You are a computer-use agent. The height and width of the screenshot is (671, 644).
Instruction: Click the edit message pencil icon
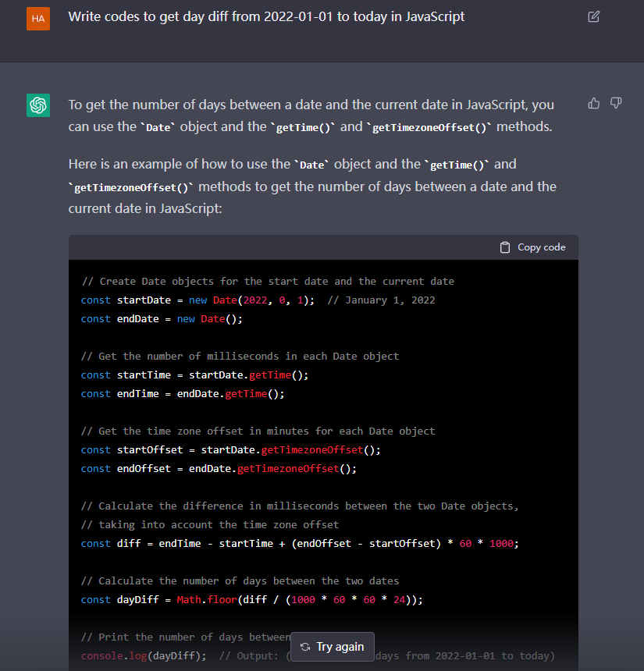coord(593,16)
